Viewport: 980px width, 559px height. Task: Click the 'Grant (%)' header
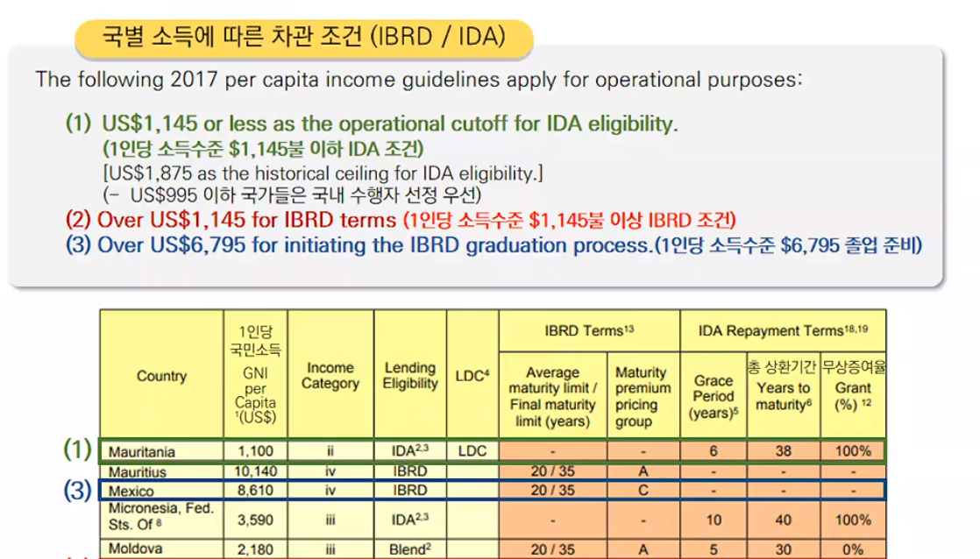(853, 397)
